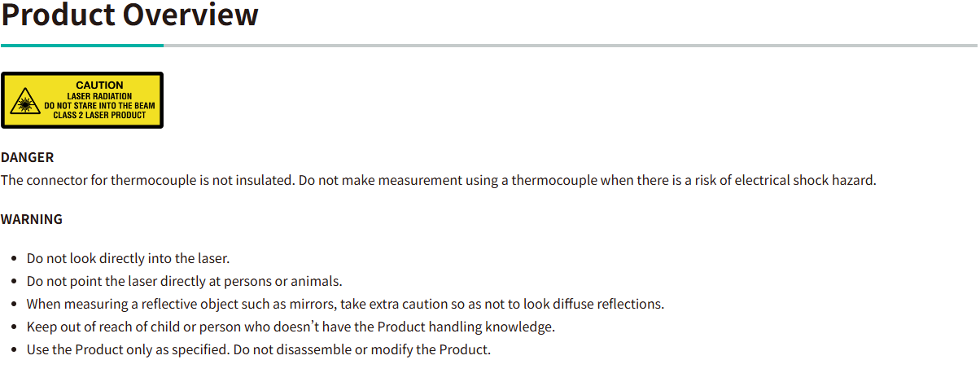Click the laser starburst hazard symbol
Screen dimensions: 980x373
(x=23, y=103)
